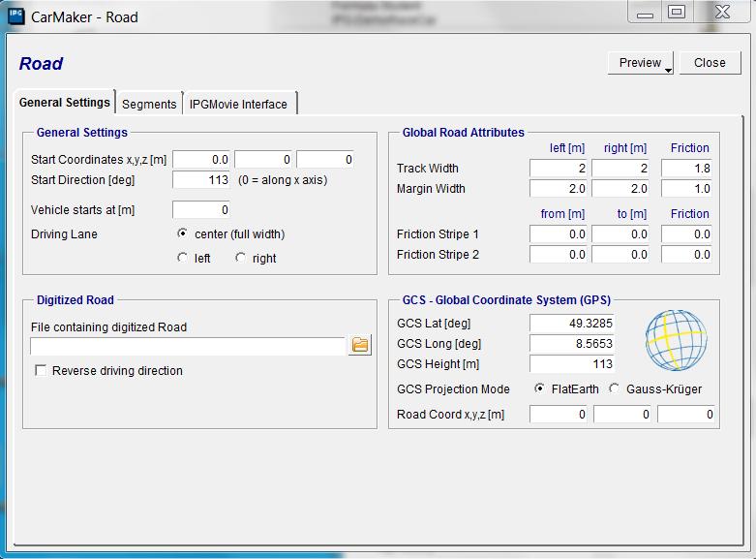
Task: Edit Track Width left field
Action: tap(559, 168)
